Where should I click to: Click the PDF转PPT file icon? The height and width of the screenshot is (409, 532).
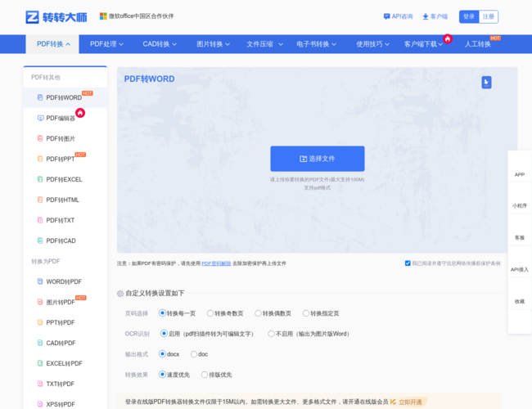[x=40, y=159]
